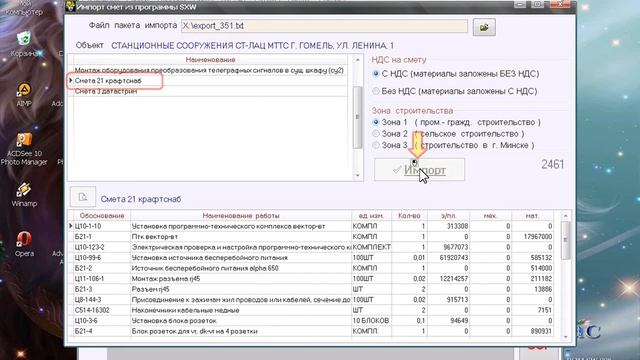Select Установка источника бесперебойного питания row

click(312, 258)
